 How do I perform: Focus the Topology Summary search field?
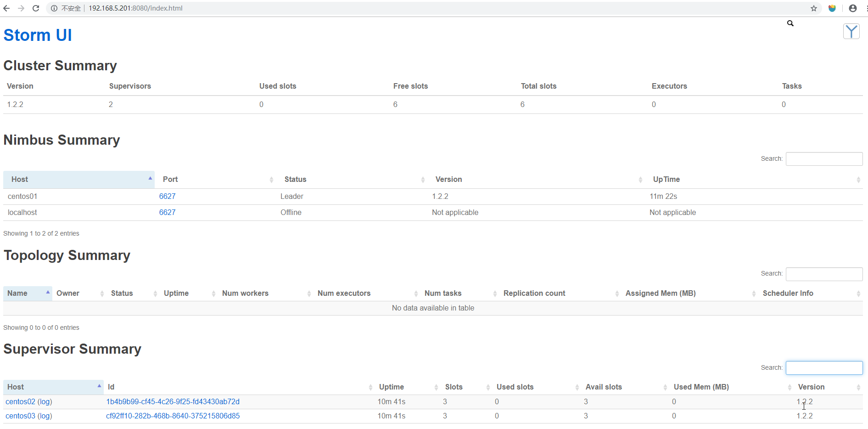824,274
